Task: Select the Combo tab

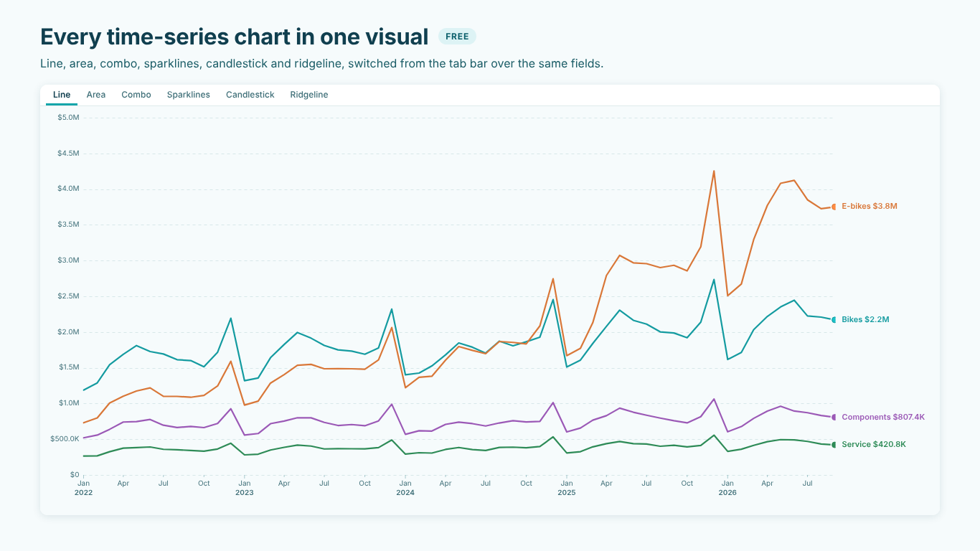Action: 136,95
